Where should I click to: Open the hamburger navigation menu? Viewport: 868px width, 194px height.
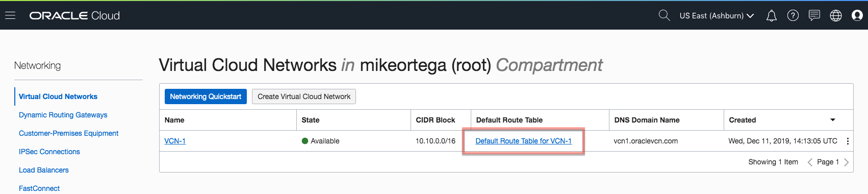[10, 15]
